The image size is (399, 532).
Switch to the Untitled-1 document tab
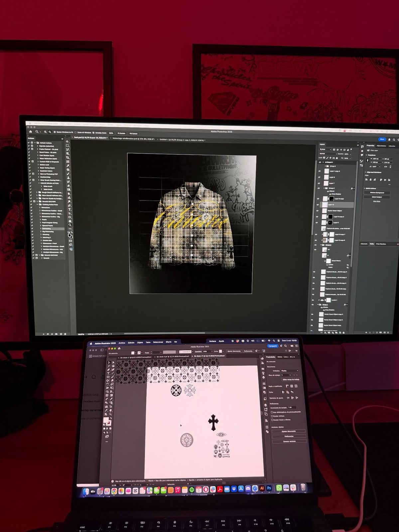click(x=182, y=140)
